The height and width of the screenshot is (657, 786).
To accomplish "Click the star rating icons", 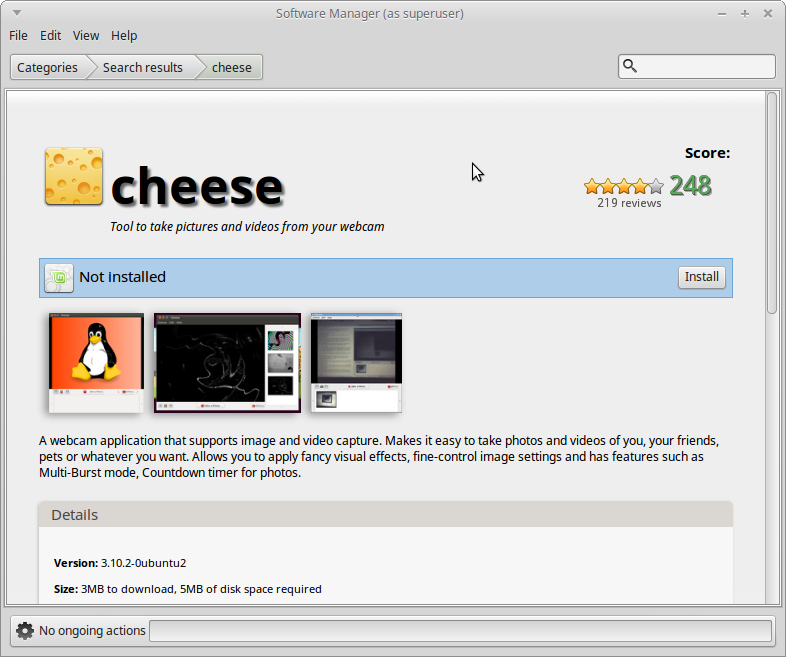I will point(624,186).
